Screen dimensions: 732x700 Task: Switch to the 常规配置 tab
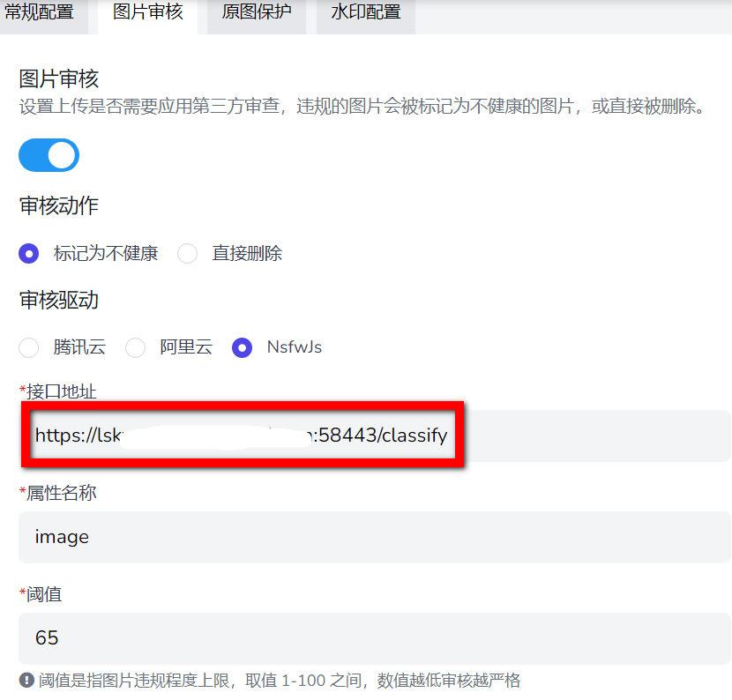(44, 12)
